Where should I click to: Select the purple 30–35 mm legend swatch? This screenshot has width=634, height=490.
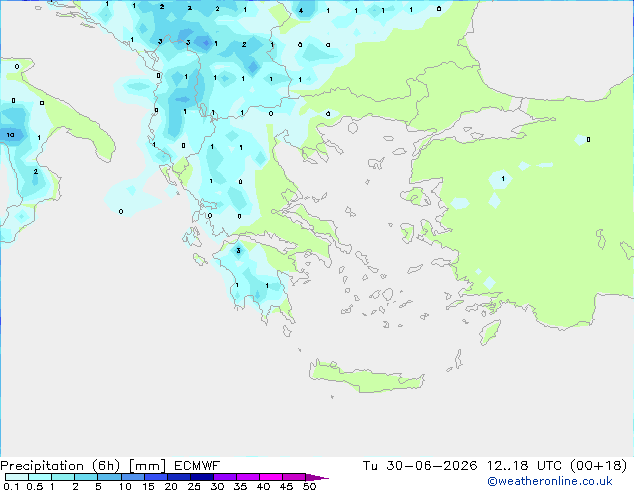pyautogui.click(x=225, y=477)
